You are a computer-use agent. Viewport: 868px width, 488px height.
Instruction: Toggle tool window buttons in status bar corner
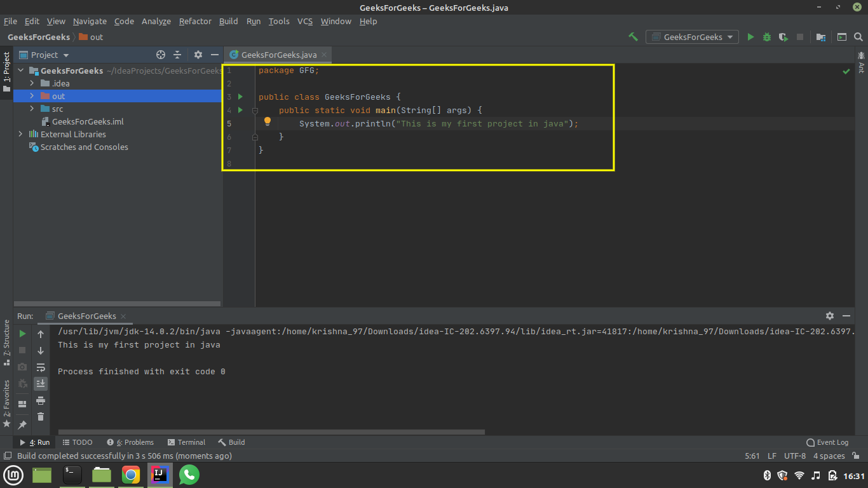[8, 456]
